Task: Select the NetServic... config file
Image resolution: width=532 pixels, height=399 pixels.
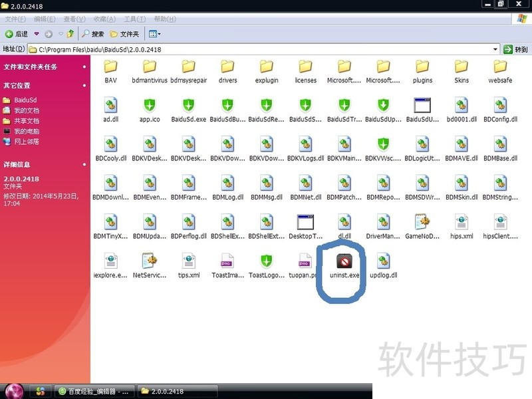Action: 150,267
